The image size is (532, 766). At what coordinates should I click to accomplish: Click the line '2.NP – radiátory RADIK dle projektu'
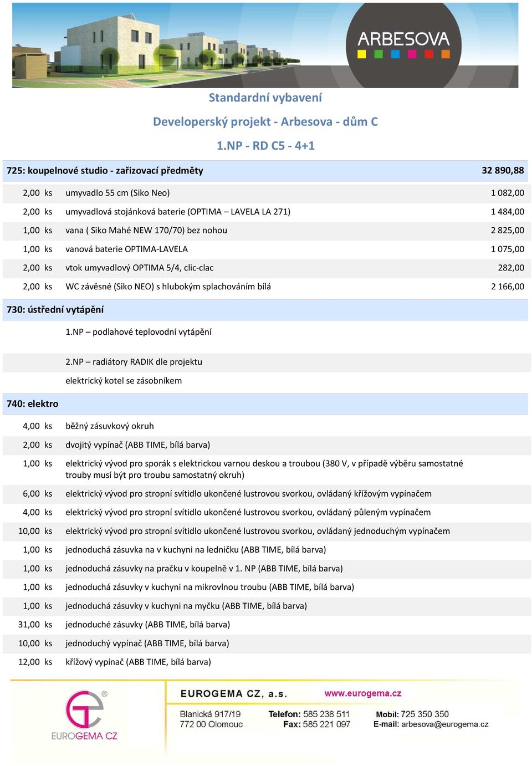[134, 362]
